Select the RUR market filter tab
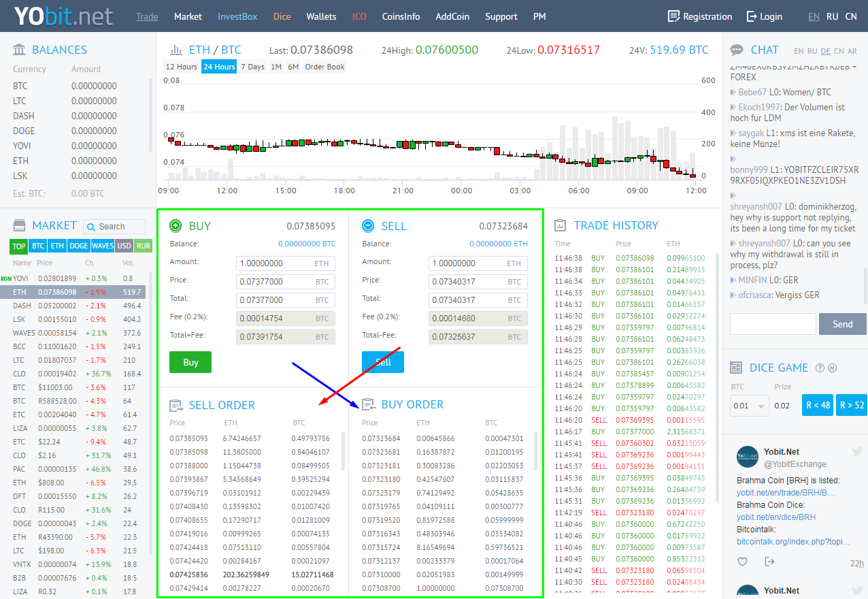 click(x=144, y=246)
